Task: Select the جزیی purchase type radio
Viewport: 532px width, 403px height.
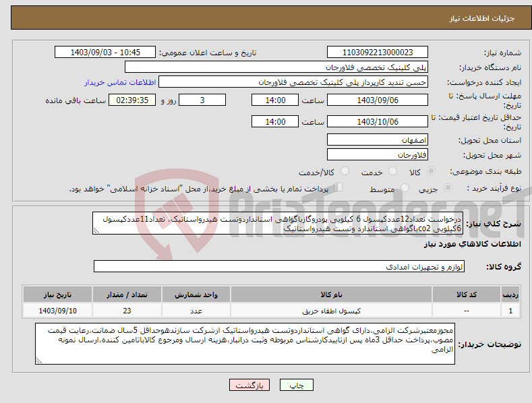Action: 448,187
